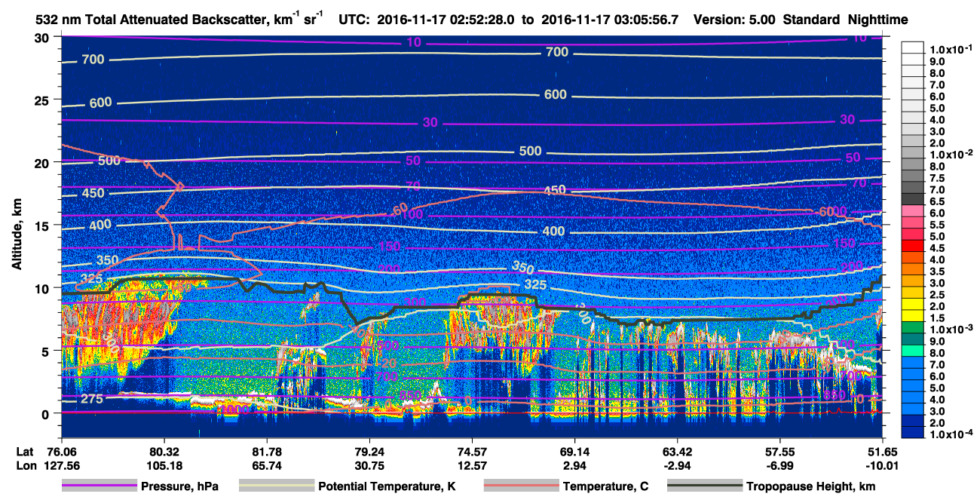The width and height of the screenshot is (980, 503).
Task: Select longitude value 30.75
Action: click(369, 465)
